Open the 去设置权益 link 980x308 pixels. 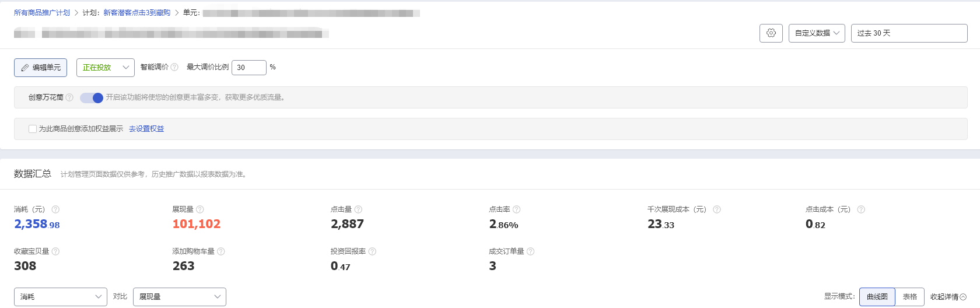146,129
